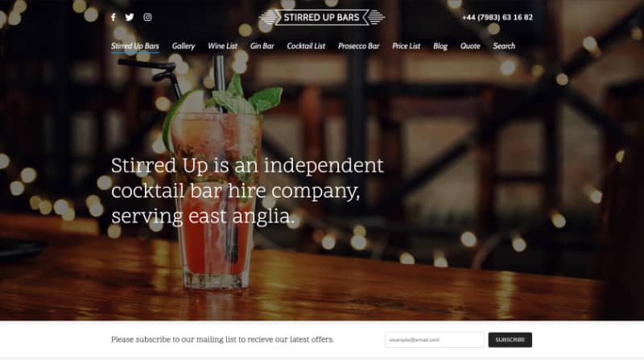
Task: Click the mailing list subscribe text
Action: (x=223, y=339)
